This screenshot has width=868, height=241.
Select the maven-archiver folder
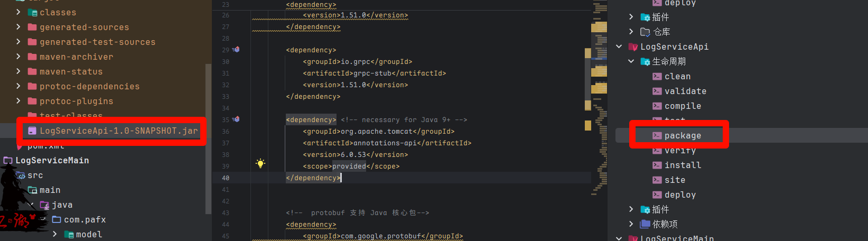[76, 57]
